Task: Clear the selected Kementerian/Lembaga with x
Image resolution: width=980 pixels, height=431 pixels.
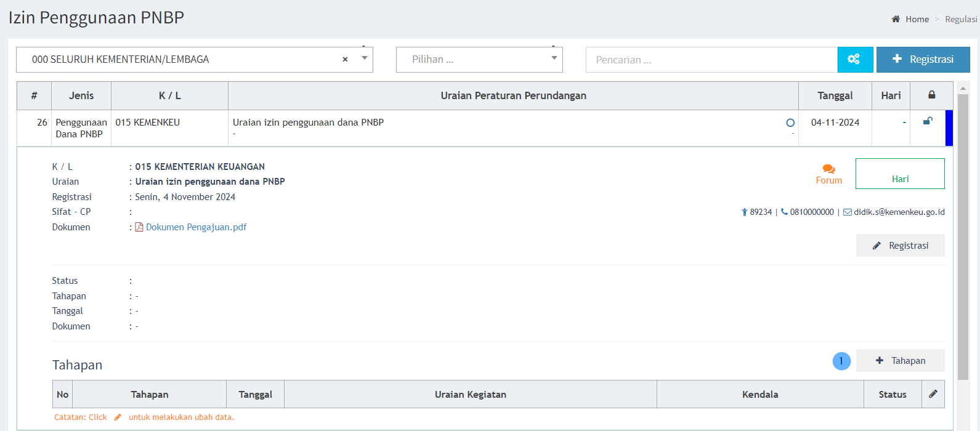Action: coord(345,60)
